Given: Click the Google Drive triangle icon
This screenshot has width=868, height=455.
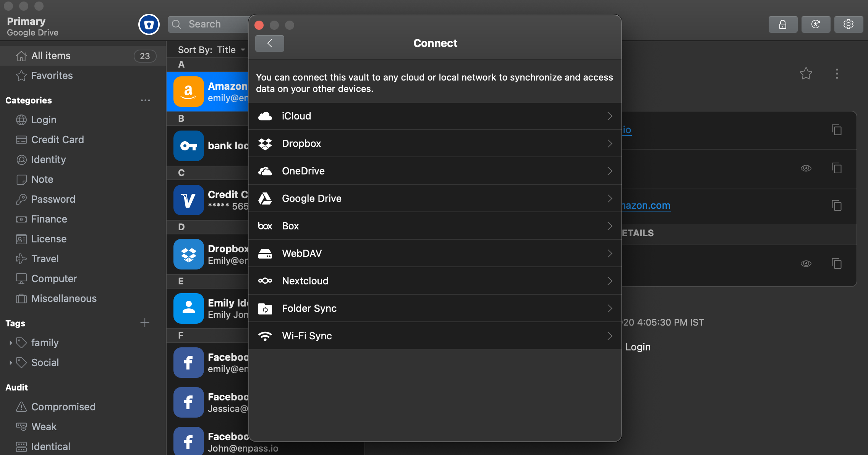Looking at the screenshot, I should [x=265, y=198].
